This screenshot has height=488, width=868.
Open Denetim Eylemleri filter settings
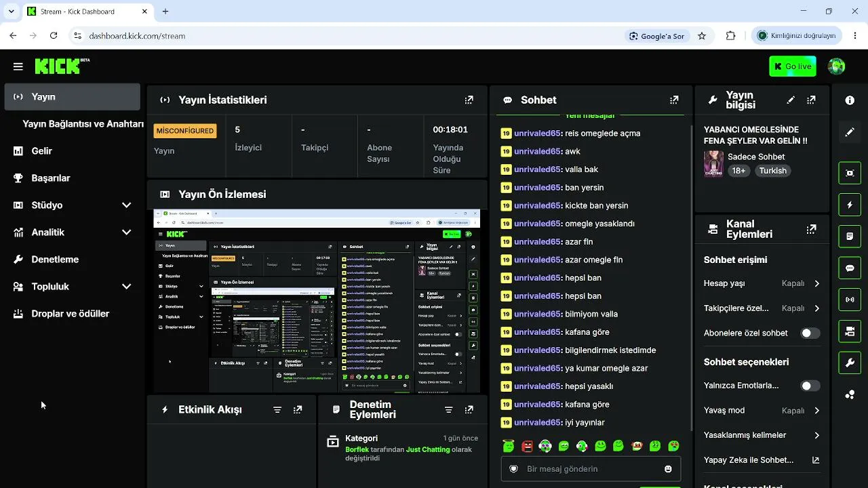[448, 409]
